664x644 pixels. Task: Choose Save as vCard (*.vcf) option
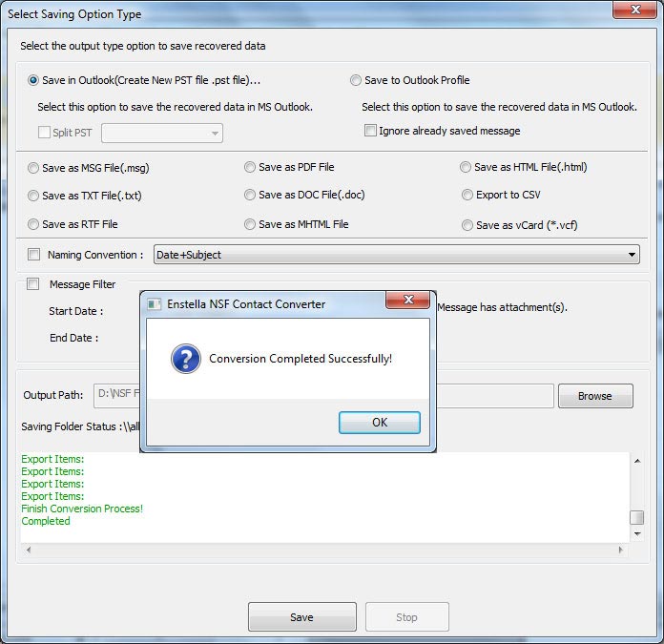coord(467,226)
